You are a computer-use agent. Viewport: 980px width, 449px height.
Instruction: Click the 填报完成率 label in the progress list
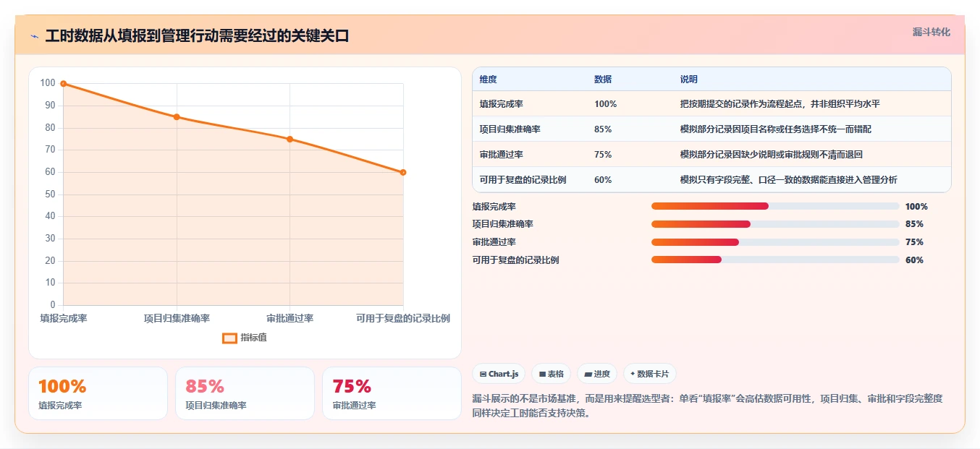[x=494, y=207]
